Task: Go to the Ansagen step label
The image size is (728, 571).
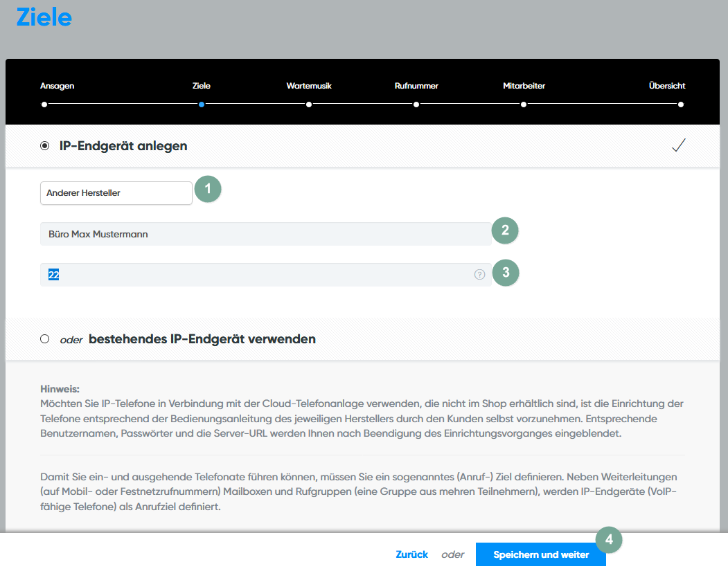Action: (x=57, y=86)
